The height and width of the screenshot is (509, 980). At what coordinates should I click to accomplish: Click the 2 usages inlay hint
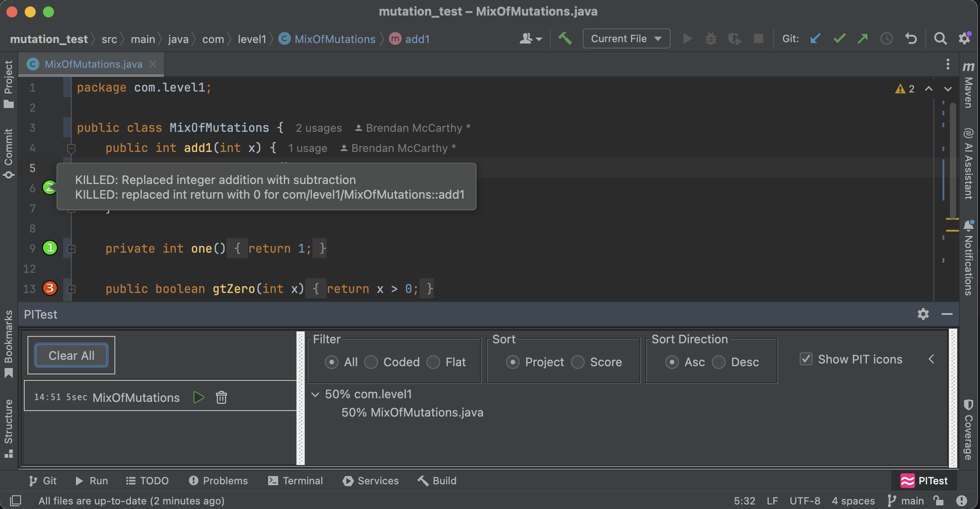319,128
